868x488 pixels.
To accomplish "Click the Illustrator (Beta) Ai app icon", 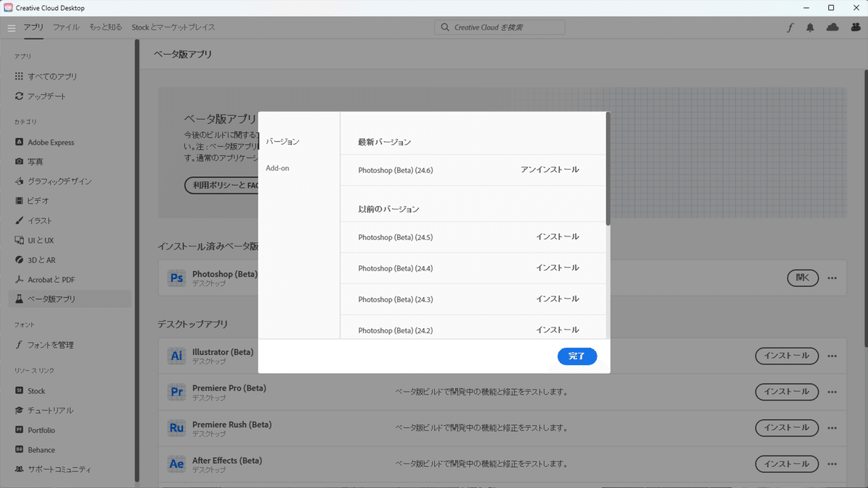I will click(176, 356).
